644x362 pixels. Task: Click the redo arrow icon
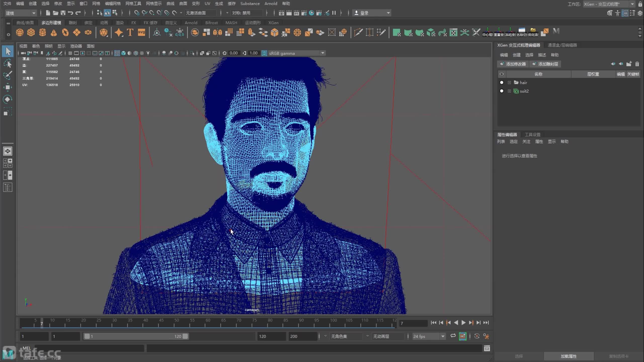click(x=78, y=13)
